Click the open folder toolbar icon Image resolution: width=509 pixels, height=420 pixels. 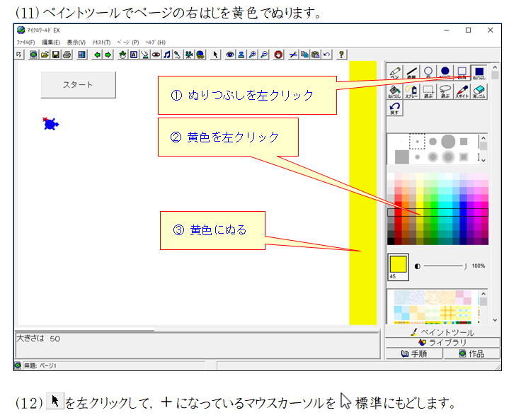pos(45,55)
